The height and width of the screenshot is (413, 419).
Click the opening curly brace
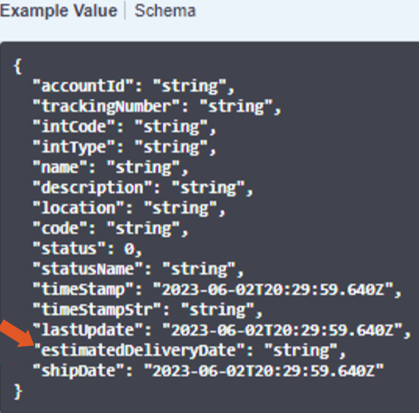(x=18, y=66)
